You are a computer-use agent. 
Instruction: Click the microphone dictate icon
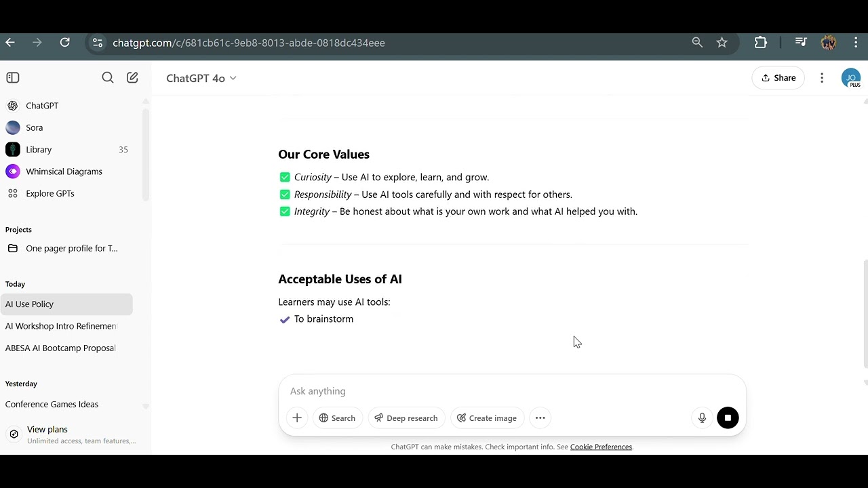[x=702, y=418]
